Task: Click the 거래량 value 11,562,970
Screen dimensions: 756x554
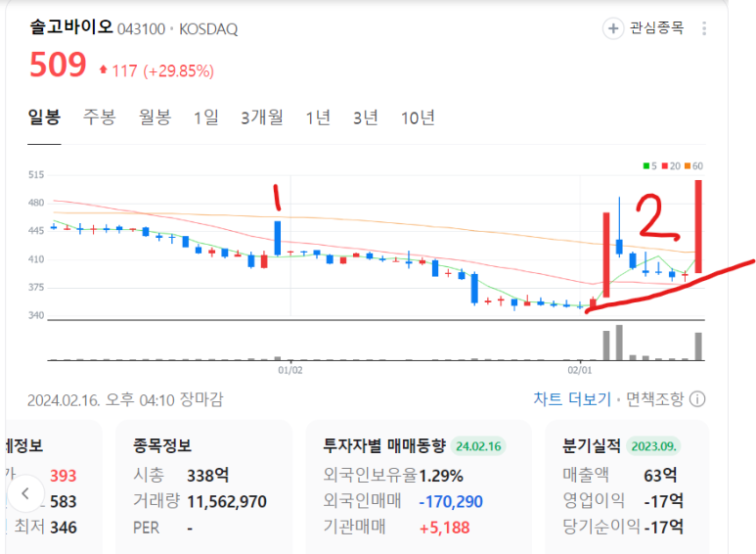Action: (227, 501)
